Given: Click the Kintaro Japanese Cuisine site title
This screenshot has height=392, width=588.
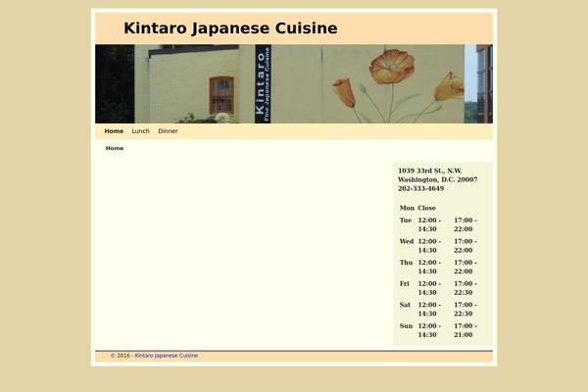Looking at the screenshot, I should coord(230,28).
